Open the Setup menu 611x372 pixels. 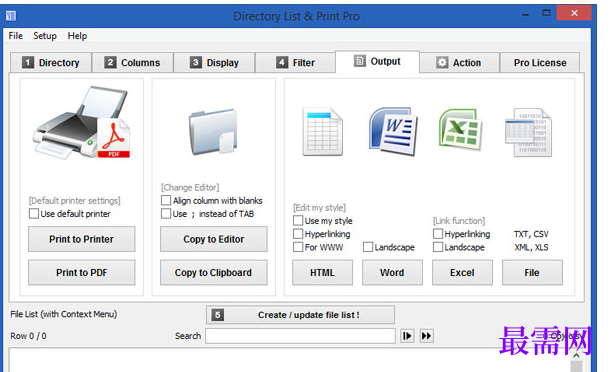(45, 36)
